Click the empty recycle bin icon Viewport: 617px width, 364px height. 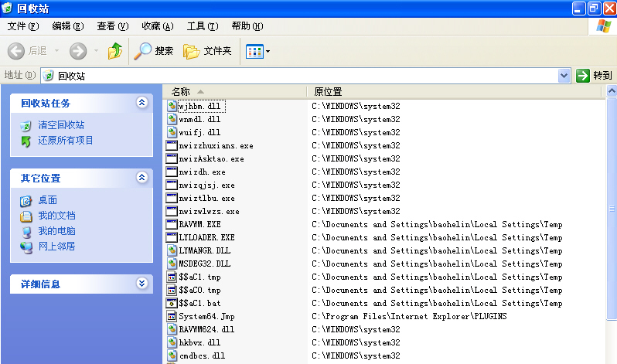pyautogui.click(x=26, y=126)
